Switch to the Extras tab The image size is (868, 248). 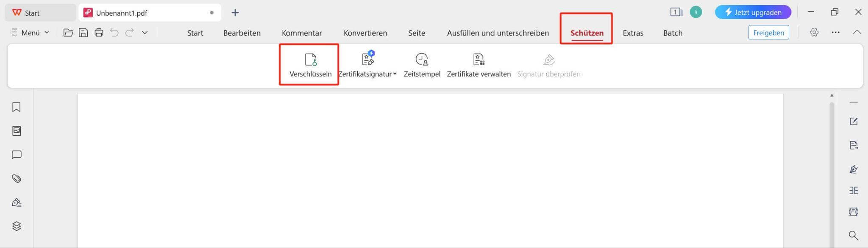(633, 33)
